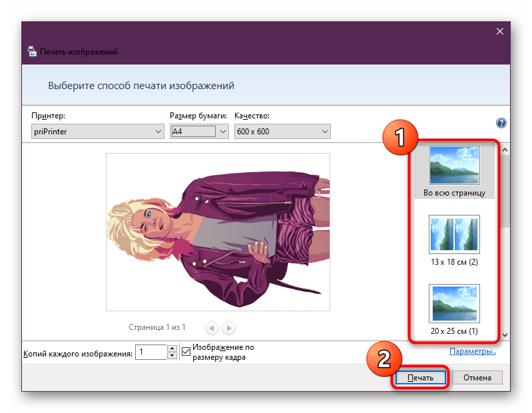Click 'Страница 1 из 1' text
532x413 pixels.
pos(156,327)
